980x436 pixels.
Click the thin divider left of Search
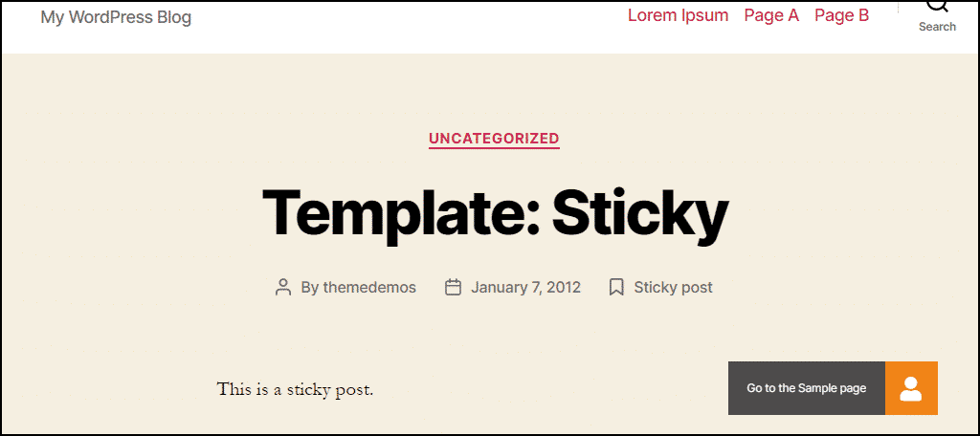(898, 8)
